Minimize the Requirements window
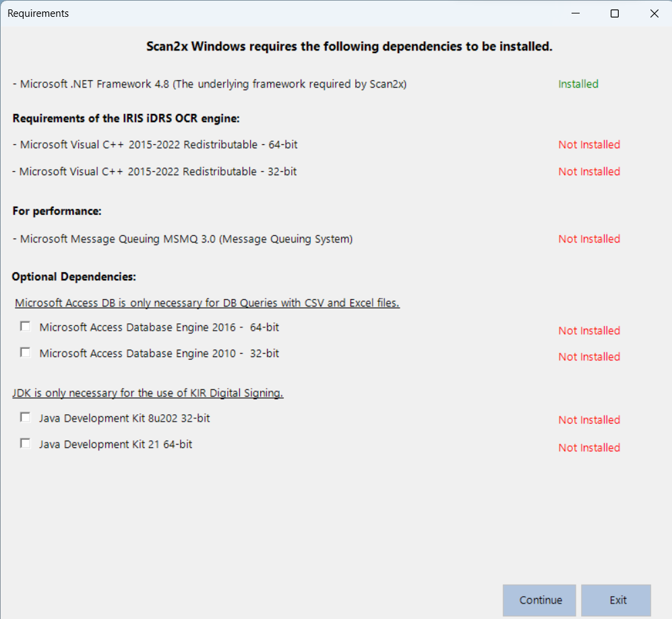The image size is (672, 619). pyautogui.click(x=575, y=13)
